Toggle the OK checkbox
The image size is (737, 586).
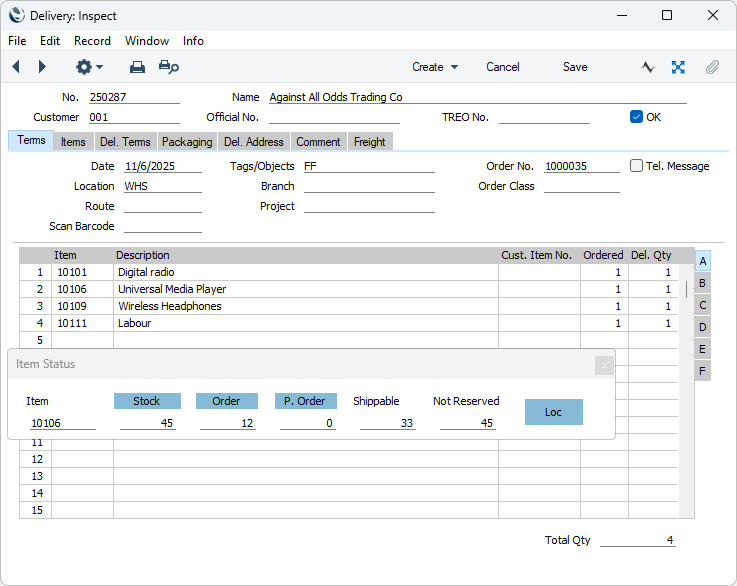pos(636,117)
